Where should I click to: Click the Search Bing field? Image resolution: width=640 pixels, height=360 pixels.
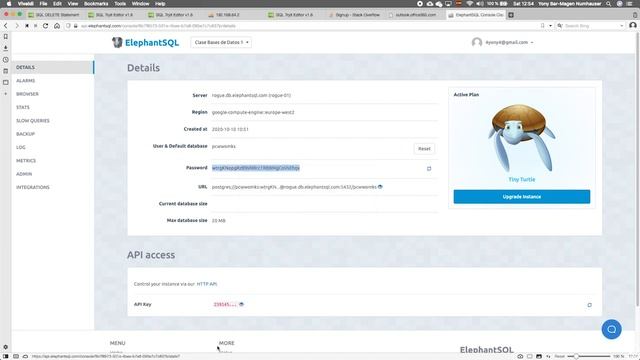pos(591,26)
